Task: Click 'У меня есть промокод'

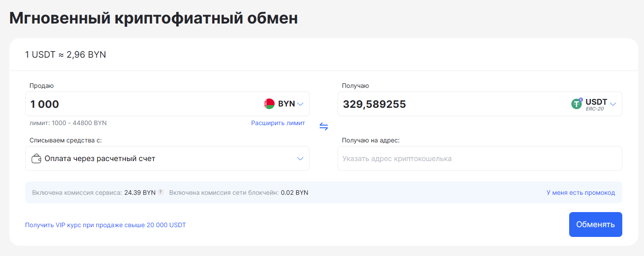Action: tap(581, 192)
